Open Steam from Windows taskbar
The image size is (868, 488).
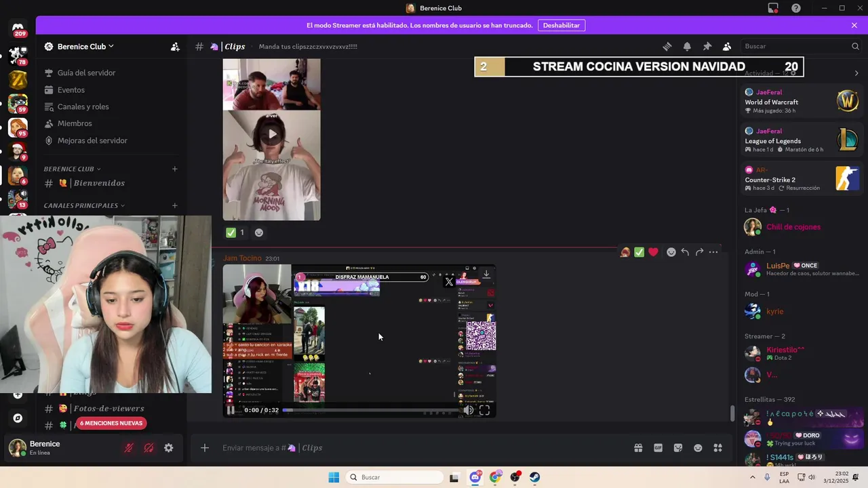pyautogui.click(x=535, y=477)
